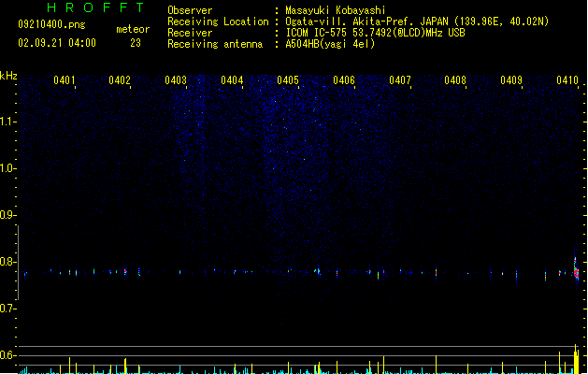Click the 0402 time marker
This screenshot has width=588, height=374.
click(120, 80)
